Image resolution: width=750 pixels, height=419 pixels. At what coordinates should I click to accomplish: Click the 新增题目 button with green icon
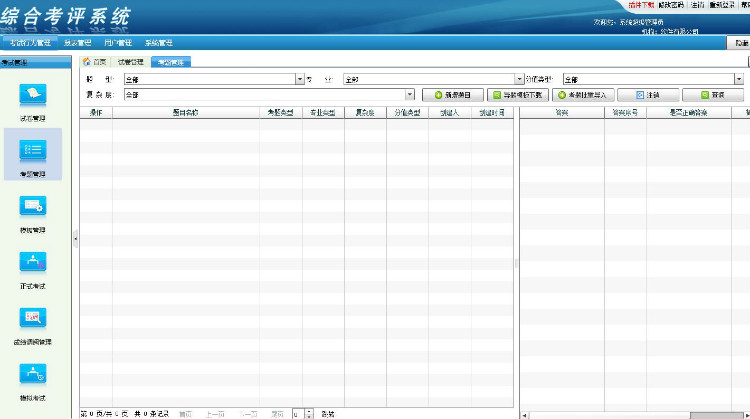click(x=453, y=95)
